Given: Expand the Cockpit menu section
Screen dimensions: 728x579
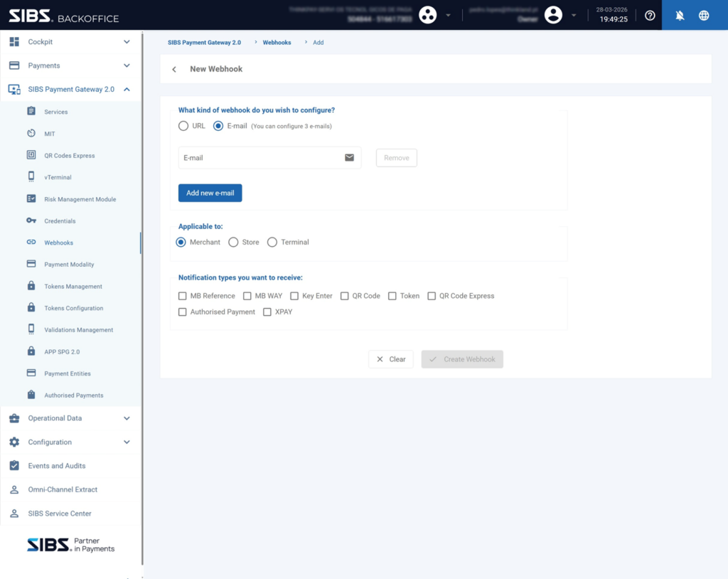Looking at the screenshot, I should (x=127, y=42).
